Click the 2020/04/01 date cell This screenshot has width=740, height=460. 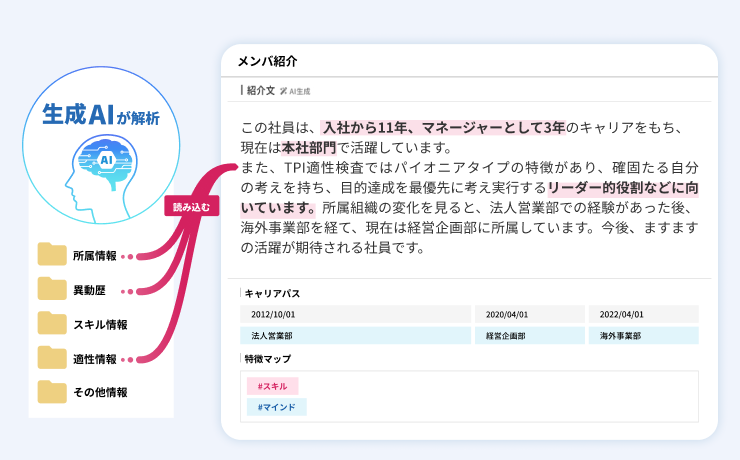(530, 314)
